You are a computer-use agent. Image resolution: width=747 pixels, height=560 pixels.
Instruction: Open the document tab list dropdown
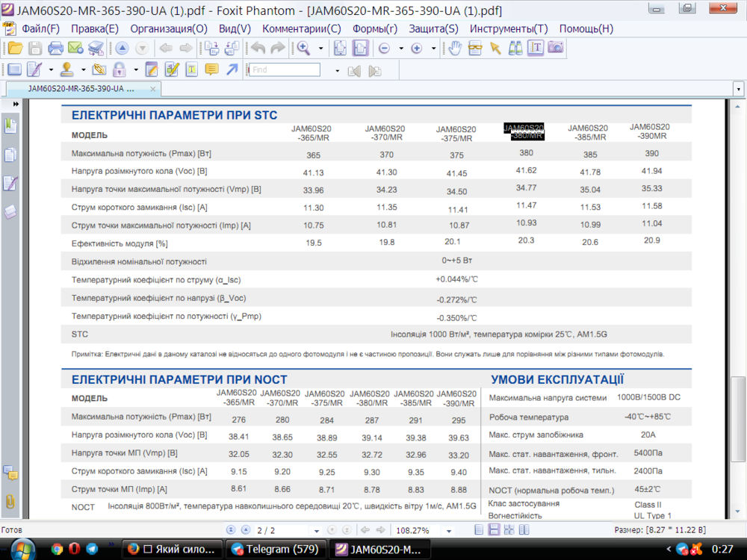(738, 88)
